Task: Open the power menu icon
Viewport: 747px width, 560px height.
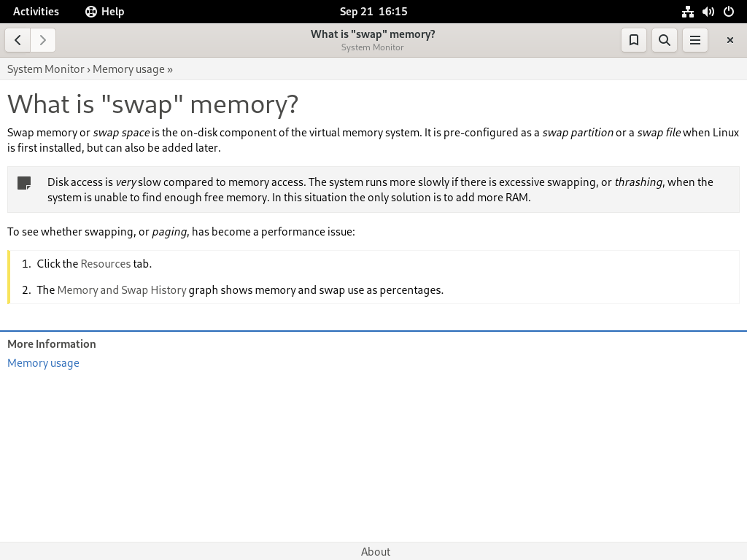Action: coord(729,12)
